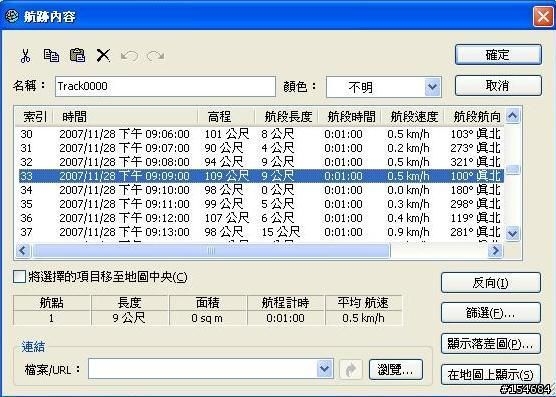
Task: Select row timed 下午 09:10:00
Action: (x=261, y=190)
